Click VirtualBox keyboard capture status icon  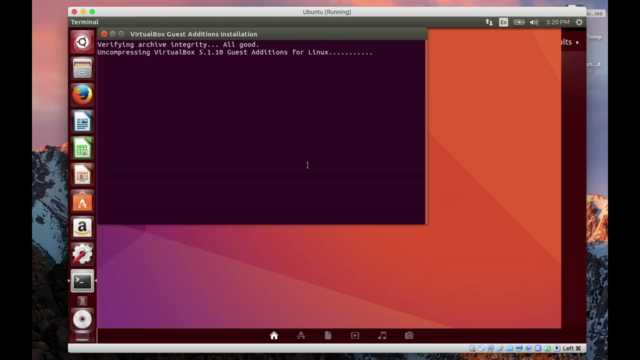(x=557, y=348)
